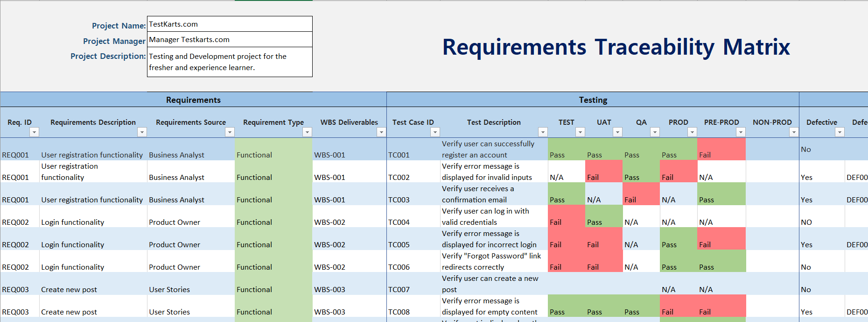The image size is (868, 322).
Task: Open the Requirements Source filter dropdown
Action: click(x=230, y=132)
